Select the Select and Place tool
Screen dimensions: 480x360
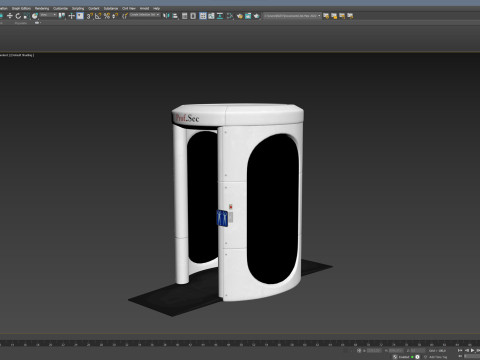click(x=35, y=16)
